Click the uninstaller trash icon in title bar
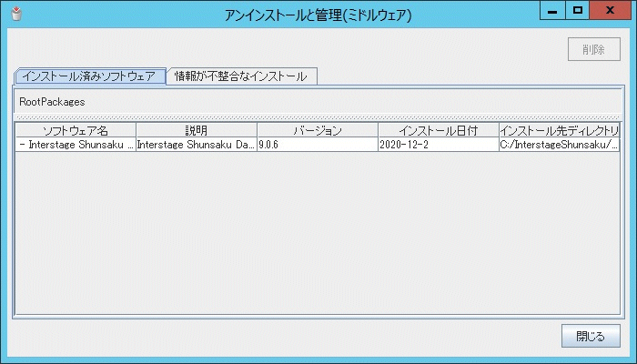The height and width of the screenshot is (364, 637). click(x=16, y=14)
